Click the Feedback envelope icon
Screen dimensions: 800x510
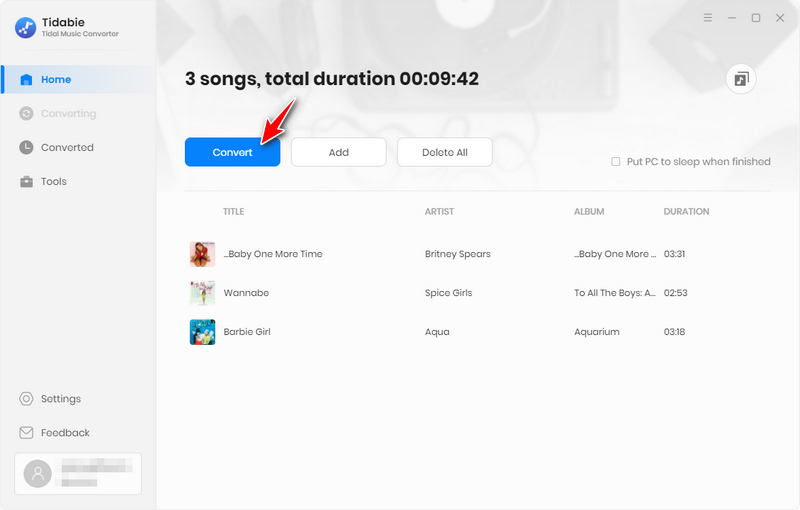coord(26,432)
